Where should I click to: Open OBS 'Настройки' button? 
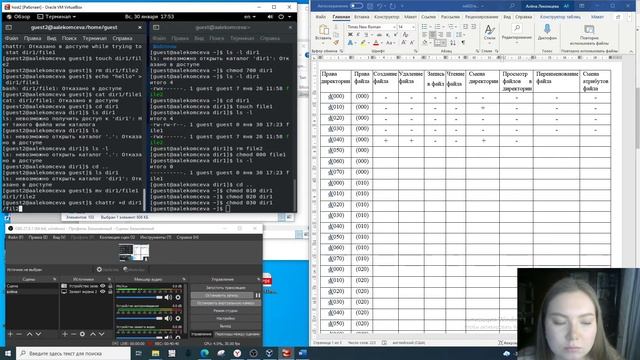(225, 318)
